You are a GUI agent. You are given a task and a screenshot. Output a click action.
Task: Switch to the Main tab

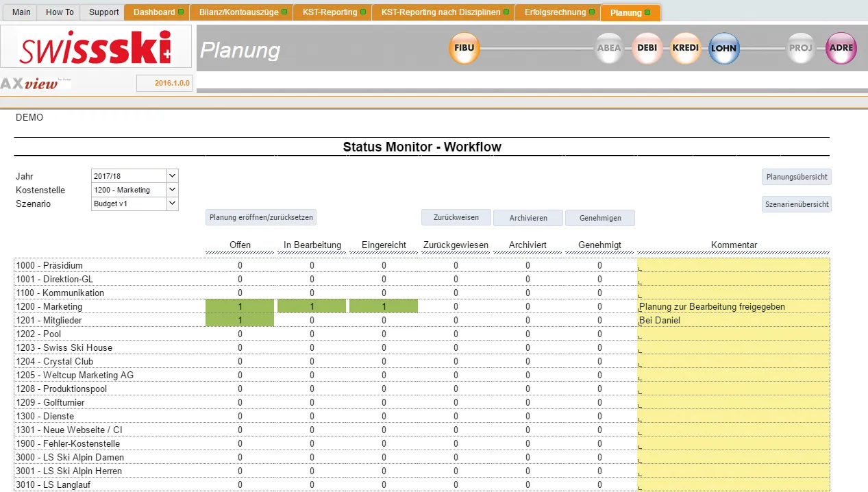pos(21,12)
